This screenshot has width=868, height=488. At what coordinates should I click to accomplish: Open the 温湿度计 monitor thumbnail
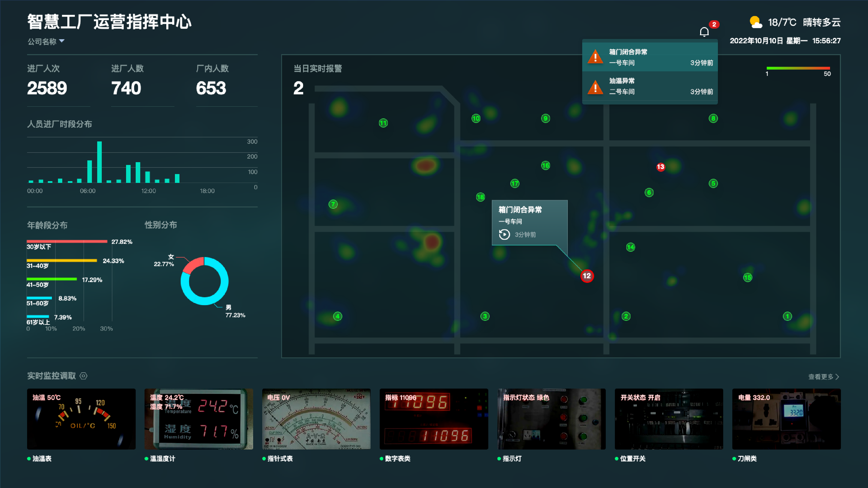point(198,419)
